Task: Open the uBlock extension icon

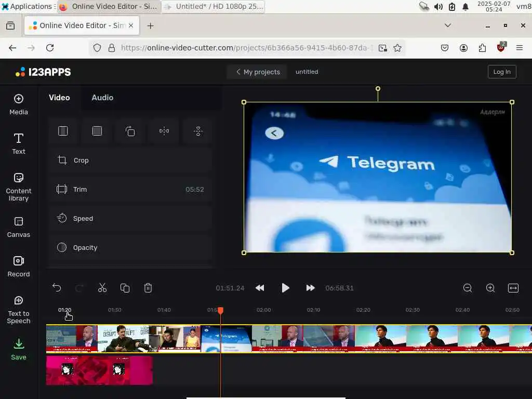Action: pos(501,47)
